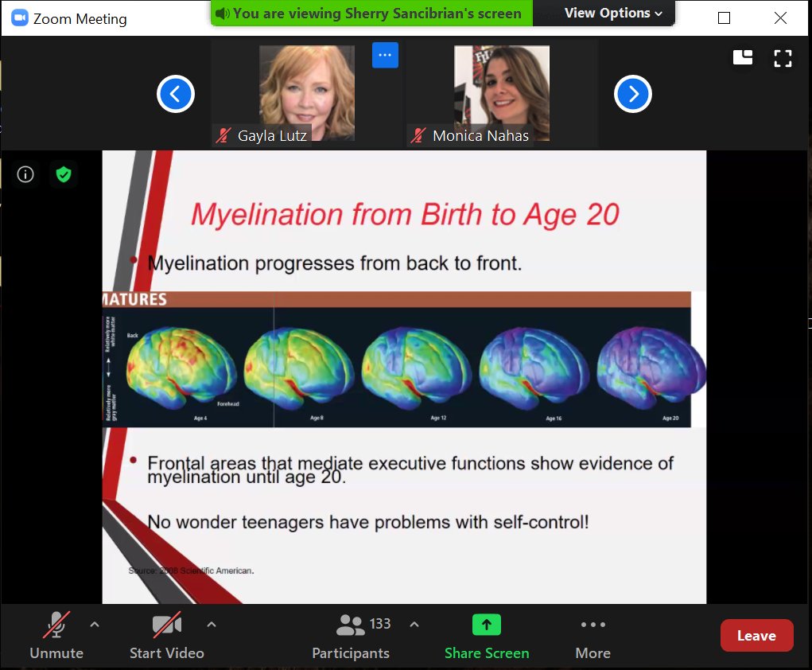The width and height of the screenshot is (812, 670).
Task: Close the Zoom Meeting window
Action: [x=780, y=18]
